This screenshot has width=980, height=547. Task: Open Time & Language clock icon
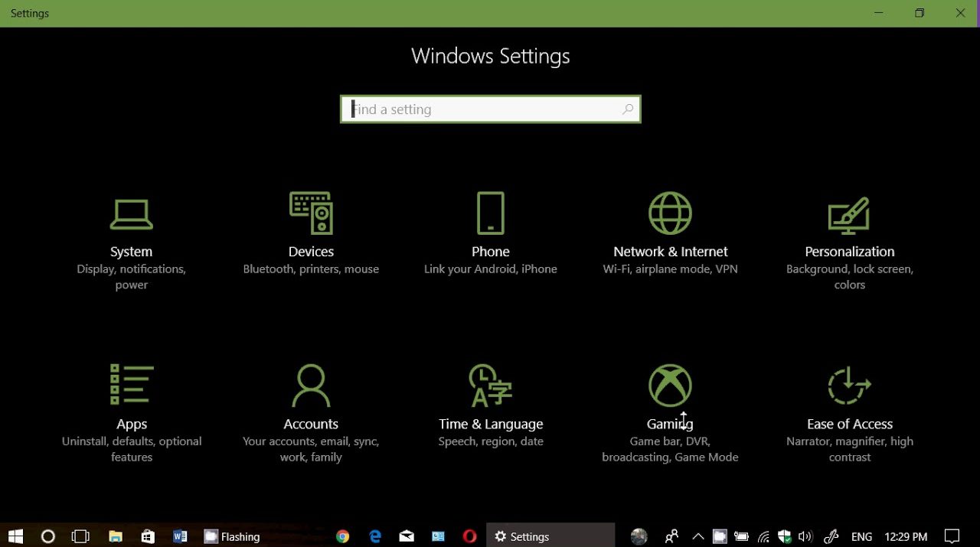[491, 385]
